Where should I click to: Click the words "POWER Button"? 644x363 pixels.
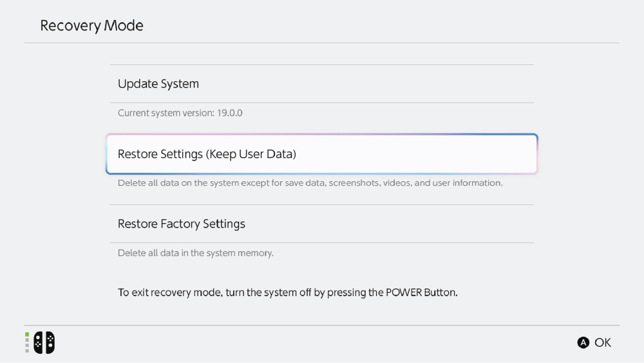click(x=421, y=292)
